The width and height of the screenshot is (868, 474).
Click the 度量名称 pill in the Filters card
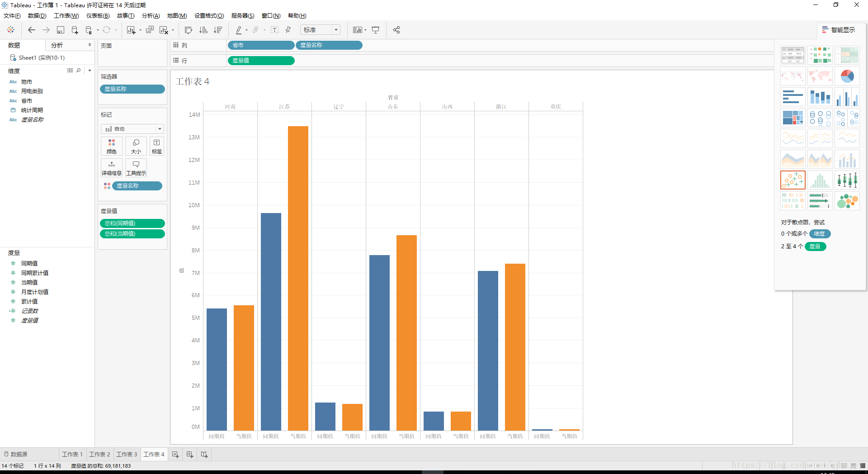coord(132,89)
